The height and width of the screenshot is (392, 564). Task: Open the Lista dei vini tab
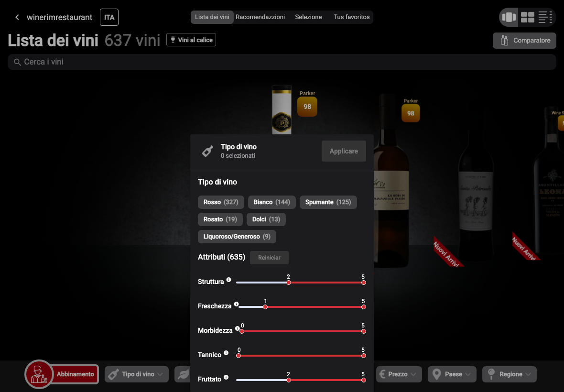point(212,17)
